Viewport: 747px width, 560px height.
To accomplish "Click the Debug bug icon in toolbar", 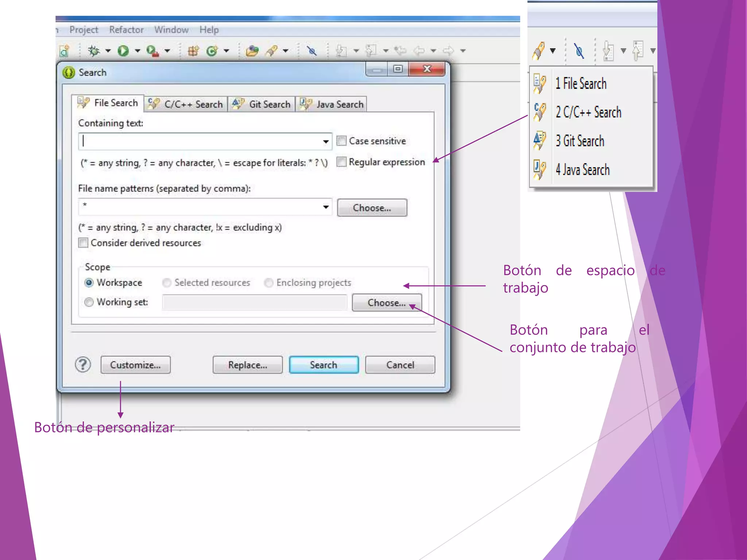I will pyautogui.click(x=94, y=51).
